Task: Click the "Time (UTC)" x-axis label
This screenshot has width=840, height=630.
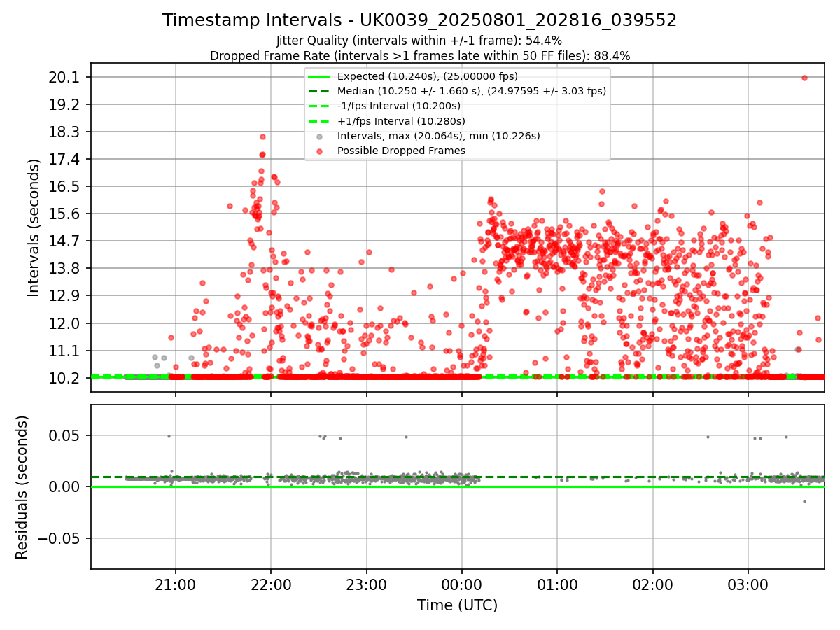Action: [x=457, y=605]
